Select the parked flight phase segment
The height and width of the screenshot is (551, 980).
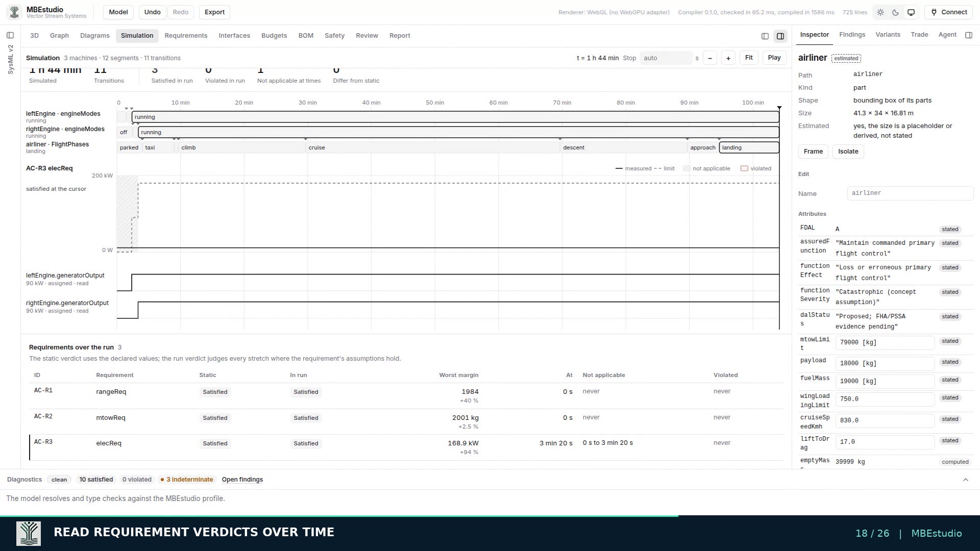point(129,147)
